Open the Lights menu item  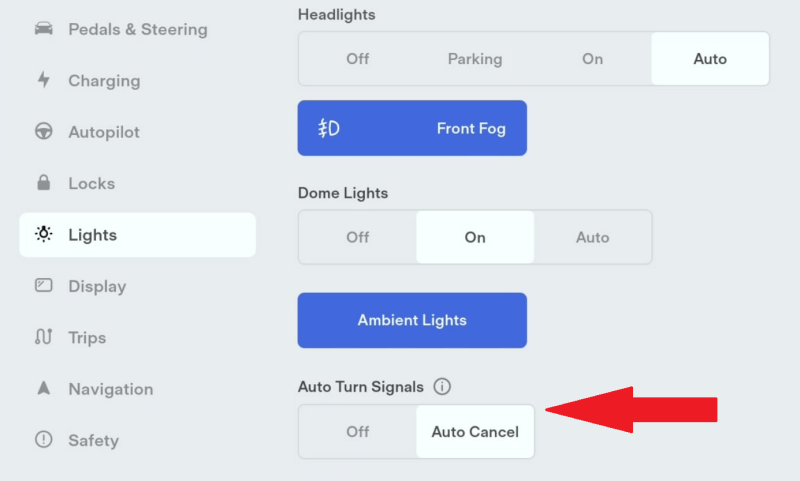click(137, 235)
